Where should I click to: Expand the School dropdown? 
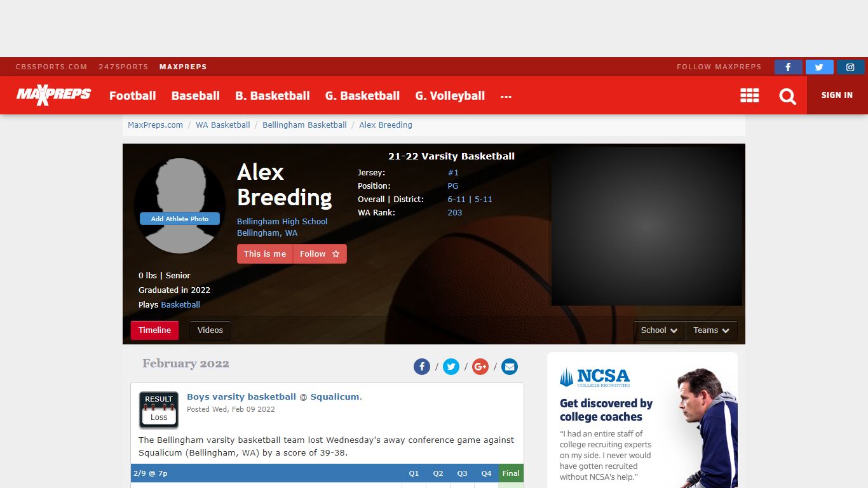click(659, 330)
